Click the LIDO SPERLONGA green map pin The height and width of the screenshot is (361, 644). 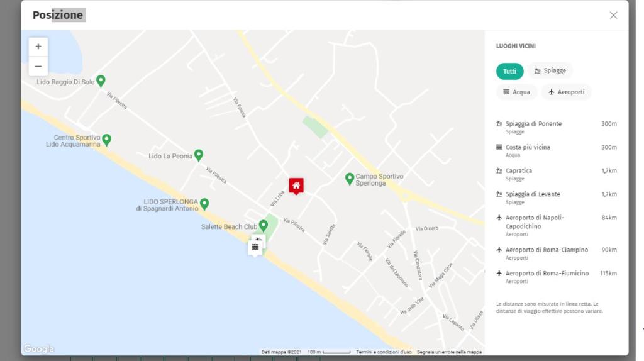click(204, 204)
